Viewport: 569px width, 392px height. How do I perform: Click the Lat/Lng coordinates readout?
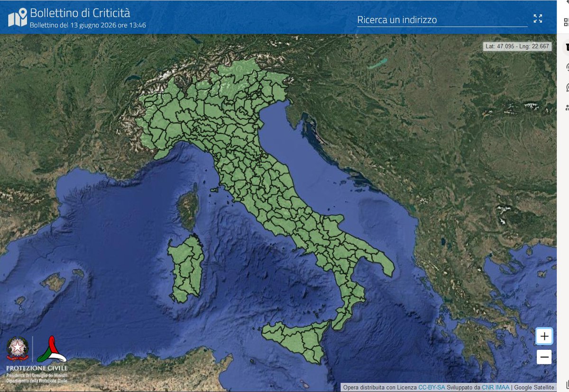[517, 46]
